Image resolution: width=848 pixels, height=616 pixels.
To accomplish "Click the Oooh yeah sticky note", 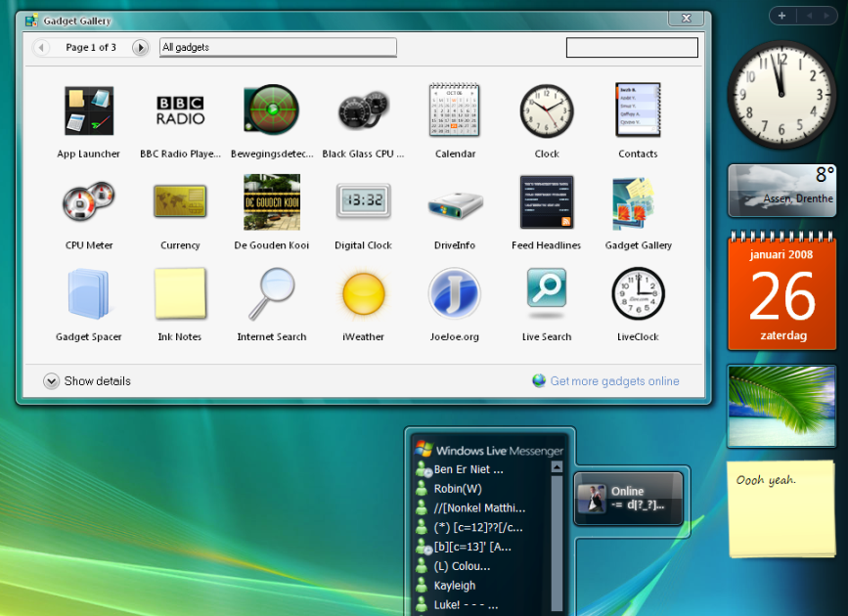I will pos(782,508).
